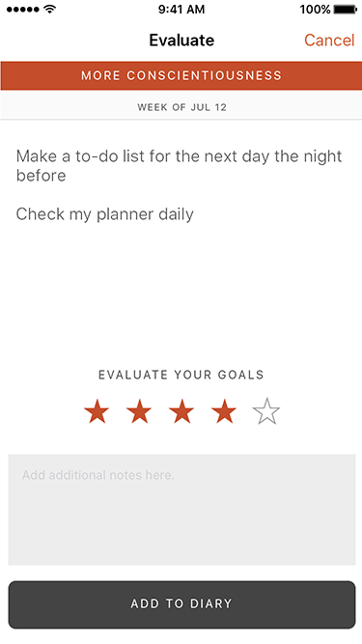Viewport: 362px width, 644px height.
Task: Select the second rating star
Action: 139,411
